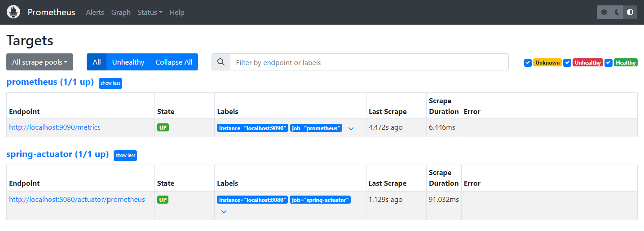Open the Alerts page
The height and width of the screenshot is (231, 644).
click(95, 12)
